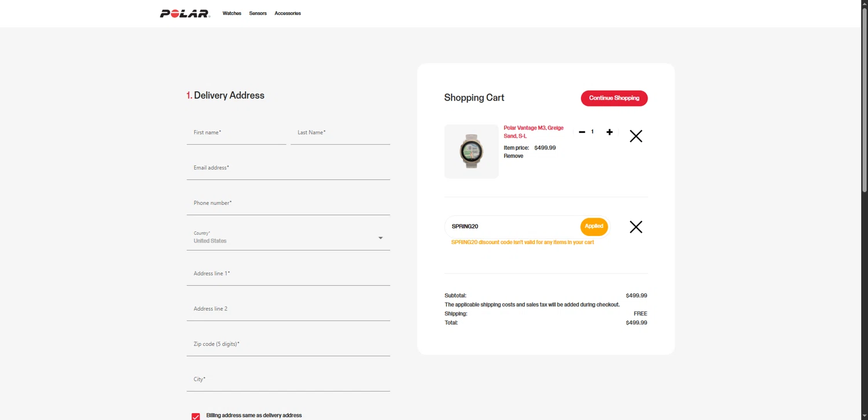
Task: Focus the First name field
Action: (236, 133)
